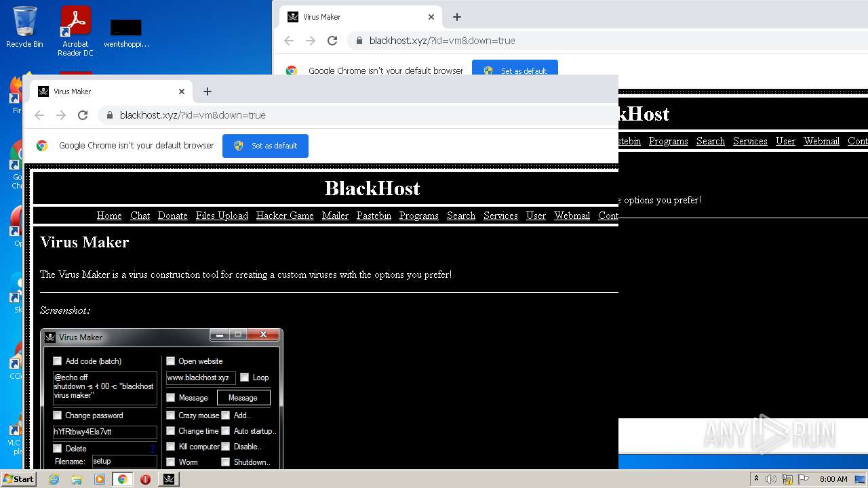Switch to Chrome taskbar button

coord(122,479)
